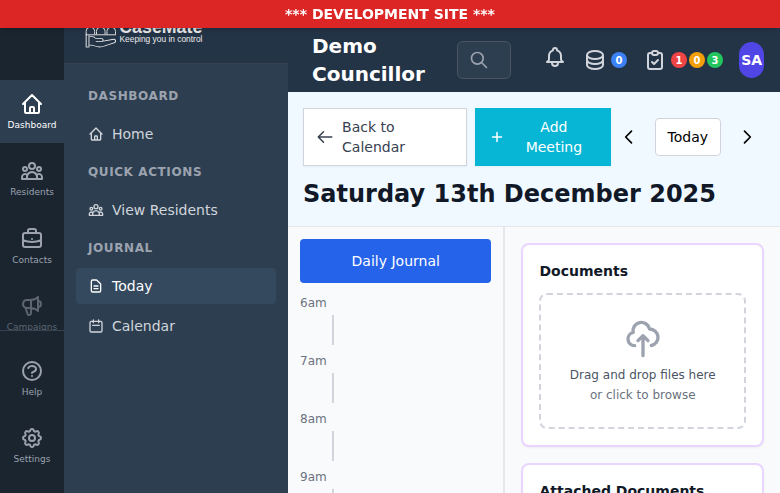This screenshot has height=493, width=780.
Task: Go to previous day with left chevron
Action: [x=629, y=137]
